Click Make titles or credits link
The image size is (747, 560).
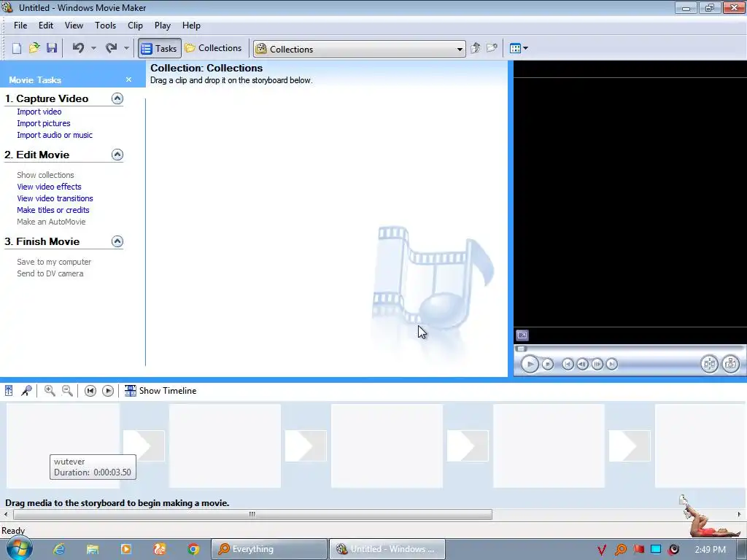tap(53, 210)
